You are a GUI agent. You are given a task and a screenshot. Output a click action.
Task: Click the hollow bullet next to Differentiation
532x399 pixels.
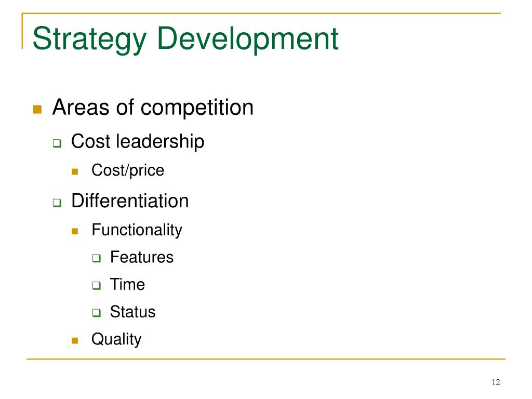tap(57, 203)
